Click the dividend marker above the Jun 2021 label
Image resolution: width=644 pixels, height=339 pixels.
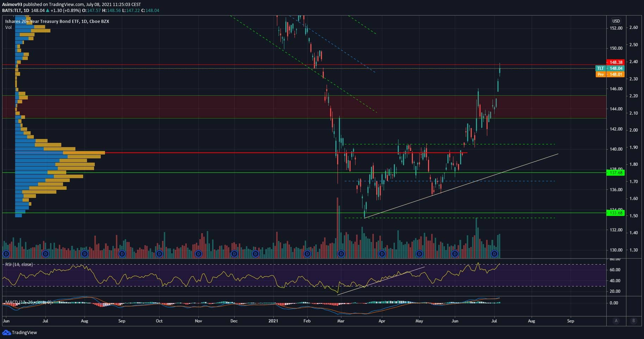tap(455, 254)
